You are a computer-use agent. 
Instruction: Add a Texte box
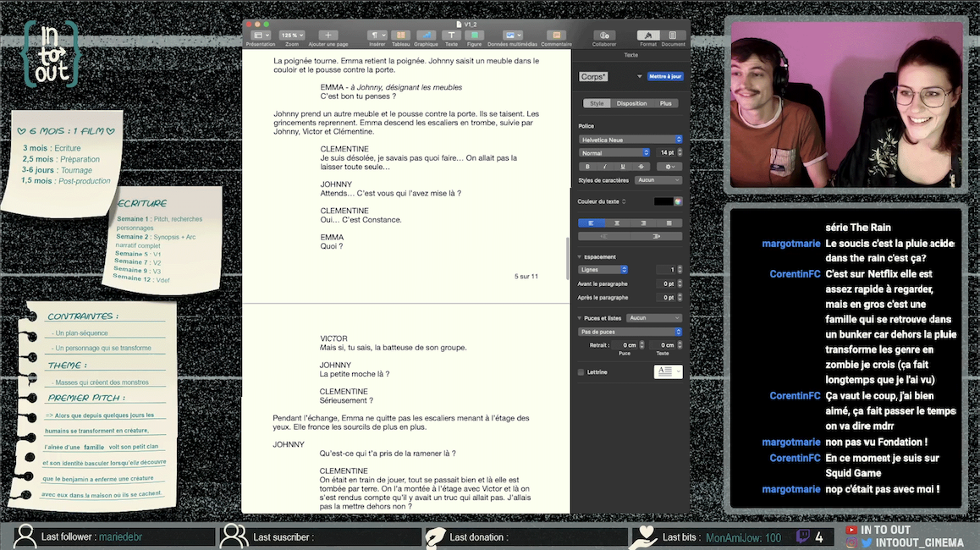point(451,36)
